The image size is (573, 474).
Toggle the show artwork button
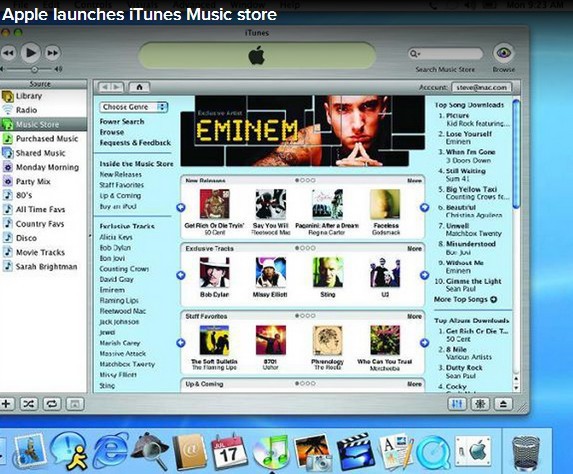75,404
